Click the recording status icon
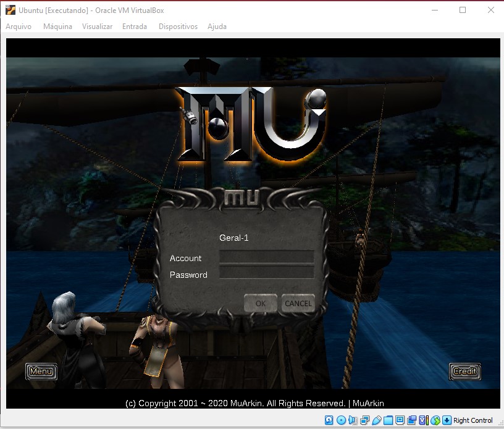 point(412,420)
